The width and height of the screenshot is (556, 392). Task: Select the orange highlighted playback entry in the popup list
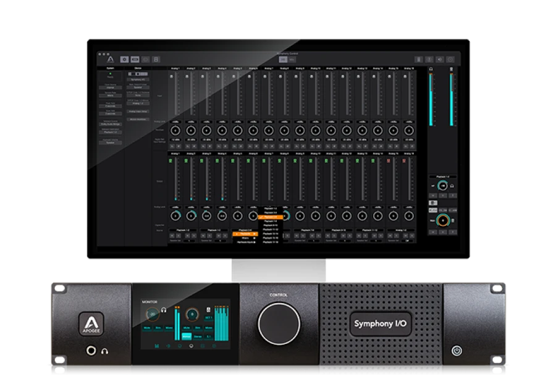pyautogui.click(x=270, y=217)
